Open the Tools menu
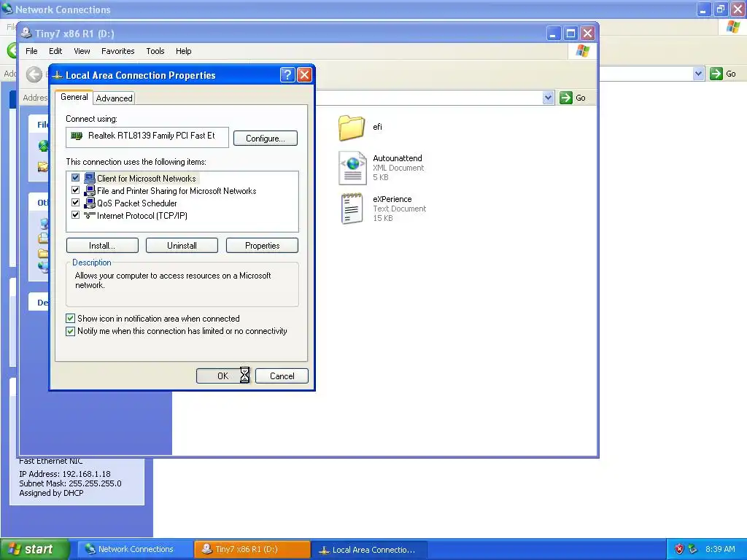747x560 pixels. pos(155,51)
